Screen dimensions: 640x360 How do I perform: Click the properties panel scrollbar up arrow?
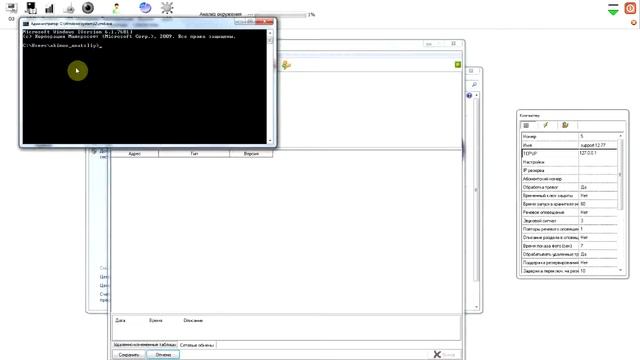(620, 136)
